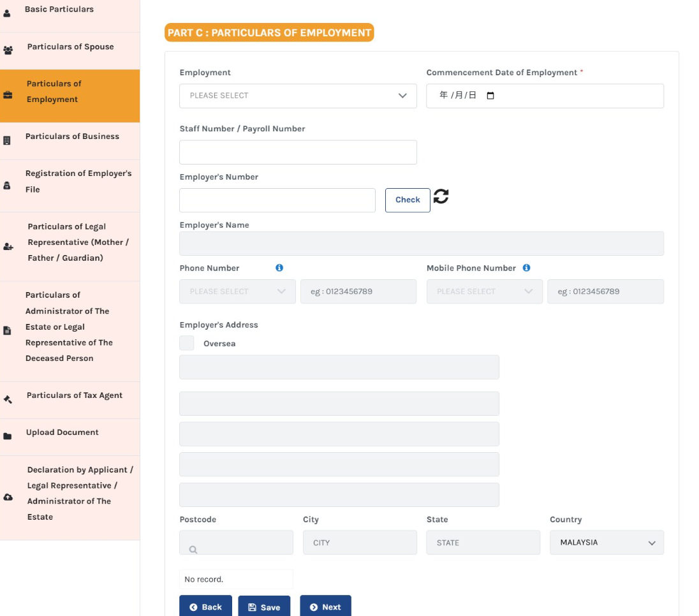Click the Commencement Date of Employment field

pyautogui.click(x=545, y=96)
